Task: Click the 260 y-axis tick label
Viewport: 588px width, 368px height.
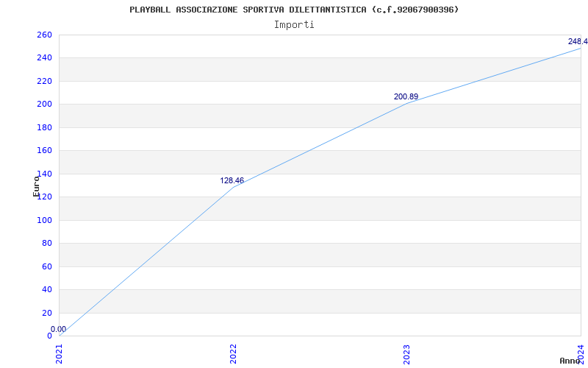Action: 44,35
